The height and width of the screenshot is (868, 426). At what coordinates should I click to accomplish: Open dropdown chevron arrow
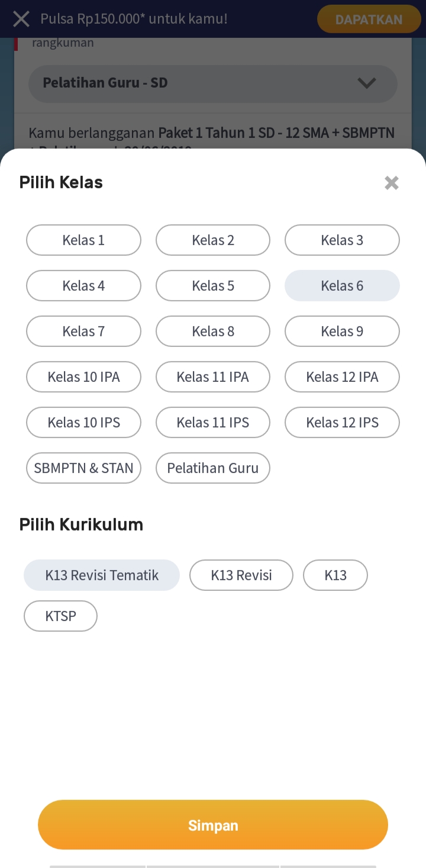pyautogui.click(x=367, y=83)
